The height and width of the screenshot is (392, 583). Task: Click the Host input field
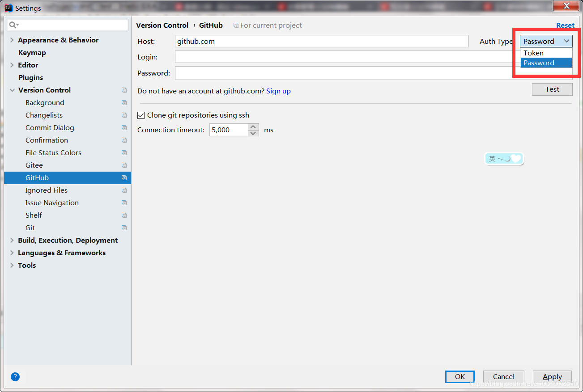pos(322,41)
